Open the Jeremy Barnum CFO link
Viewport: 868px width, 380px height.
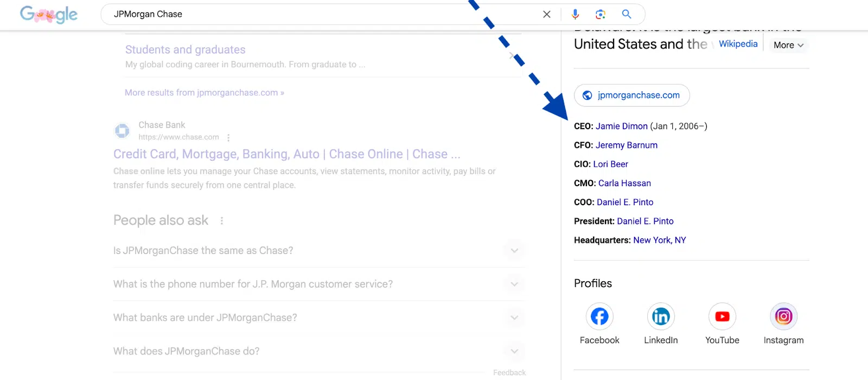click(627, 145)
